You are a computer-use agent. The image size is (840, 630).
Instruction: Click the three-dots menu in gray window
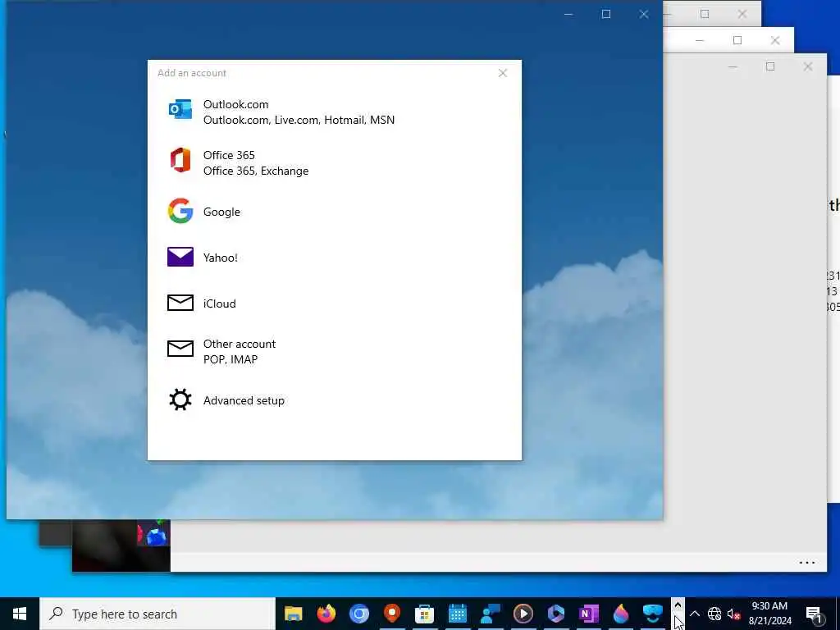[x=807, y=563]
